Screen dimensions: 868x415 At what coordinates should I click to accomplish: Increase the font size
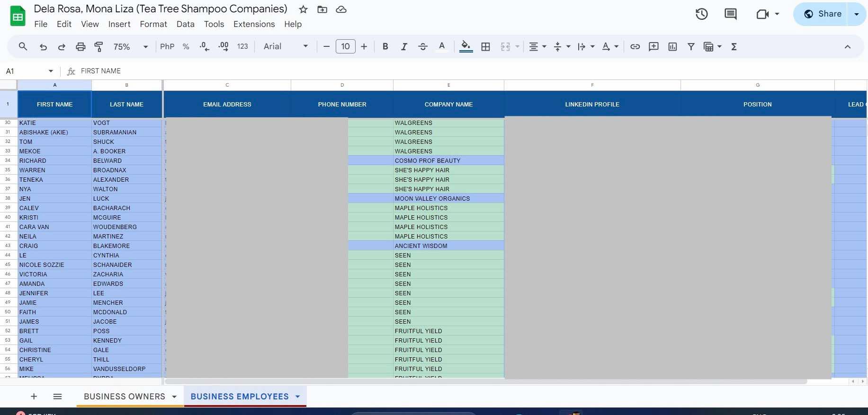[x=364, y=46]
